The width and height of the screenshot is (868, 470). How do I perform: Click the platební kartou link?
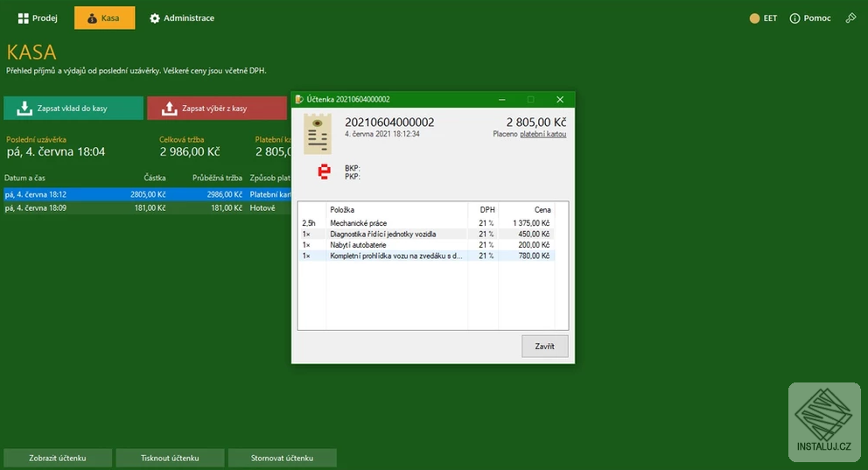[543, 134]
